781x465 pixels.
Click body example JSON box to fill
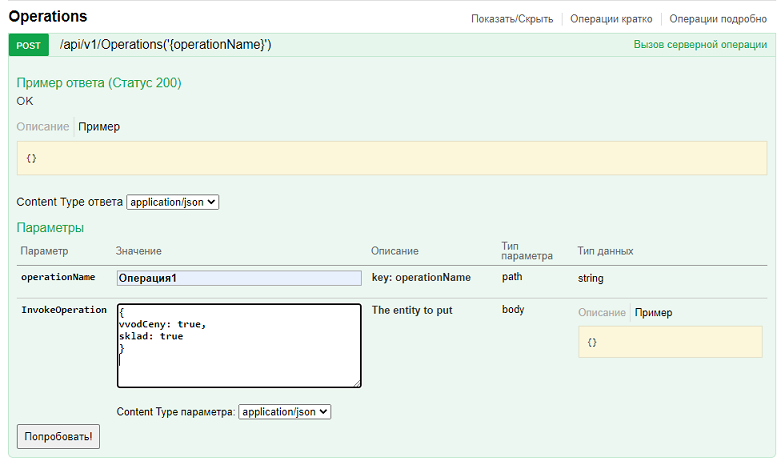coord(670,342)
